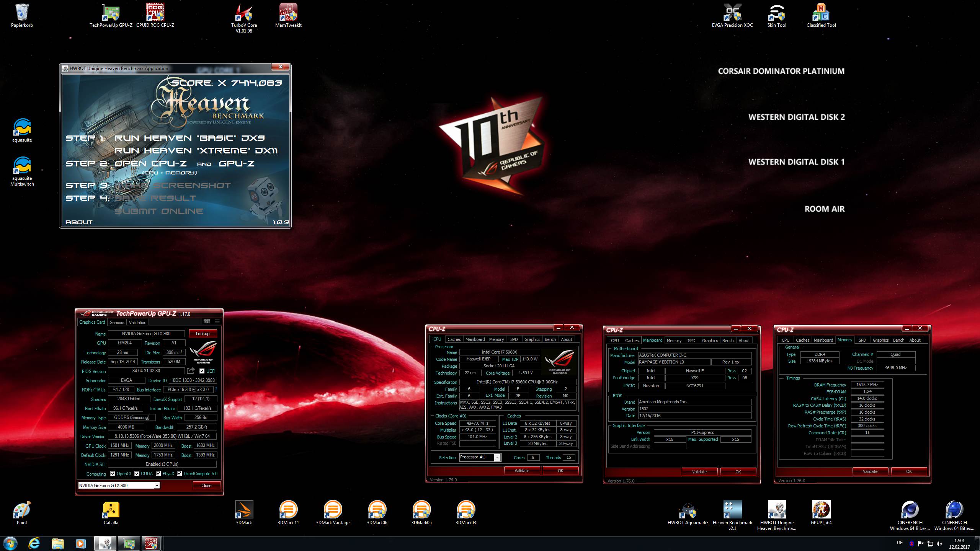Screen dimensions: 980x551
Task: Launch the 3DMark 11 icon
Action: pyautogui.click(x=288, y=513)
